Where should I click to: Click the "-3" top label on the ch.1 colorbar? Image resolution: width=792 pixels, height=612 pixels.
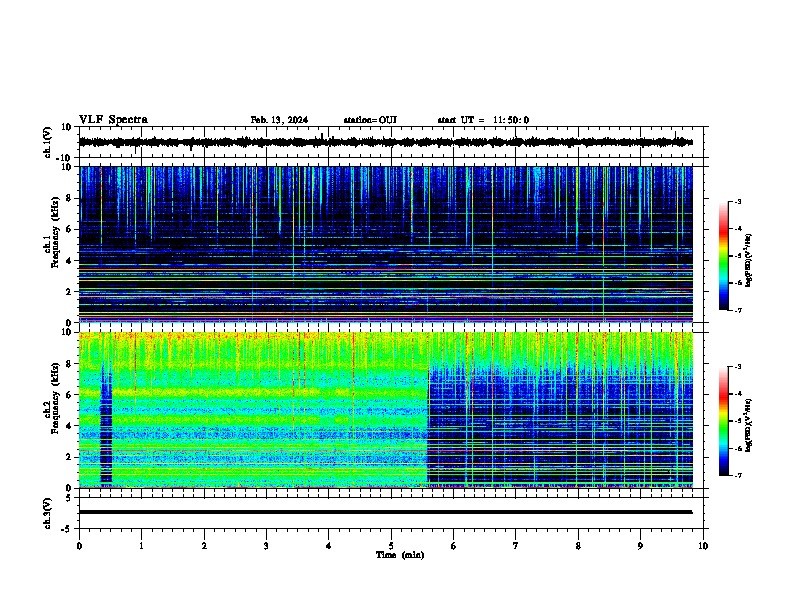[x=738, y=202]
